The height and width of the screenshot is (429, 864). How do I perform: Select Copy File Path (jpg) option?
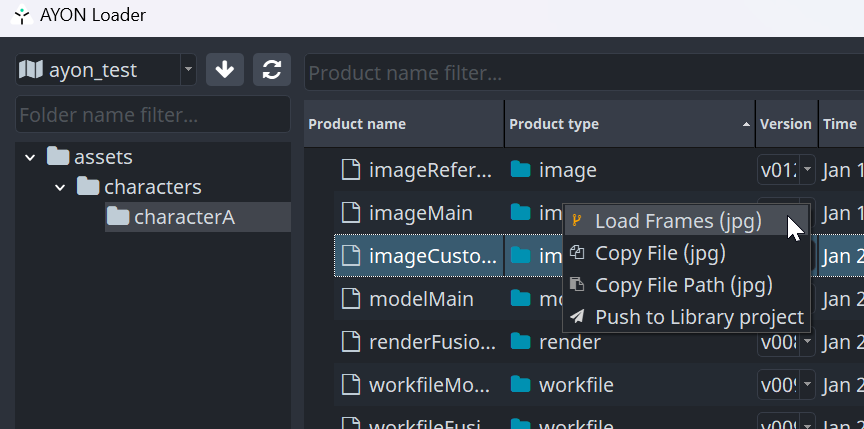click(683, 285)
